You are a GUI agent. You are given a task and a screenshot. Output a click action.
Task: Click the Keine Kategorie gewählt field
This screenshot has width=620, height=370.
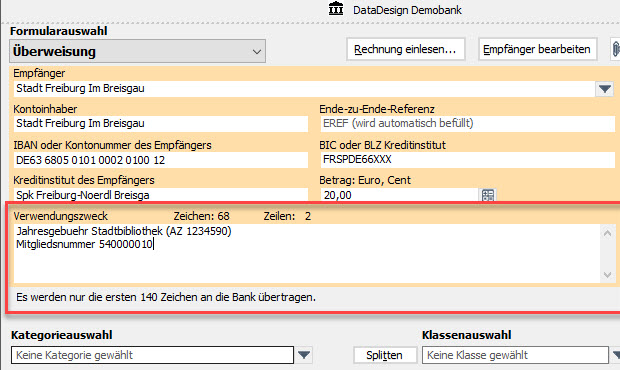[x=152, y=355]
